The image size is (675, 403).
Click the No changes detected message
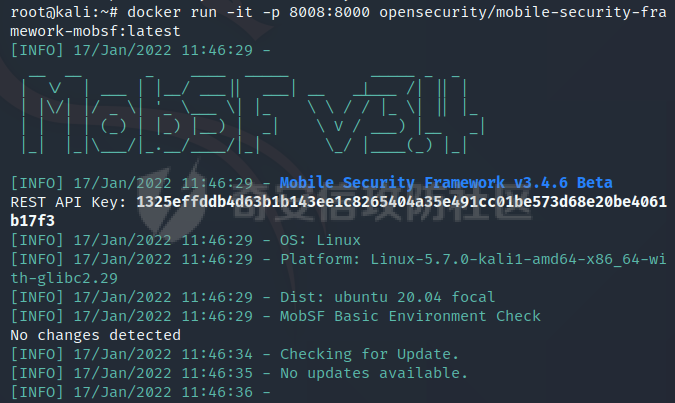click(96, 335)
